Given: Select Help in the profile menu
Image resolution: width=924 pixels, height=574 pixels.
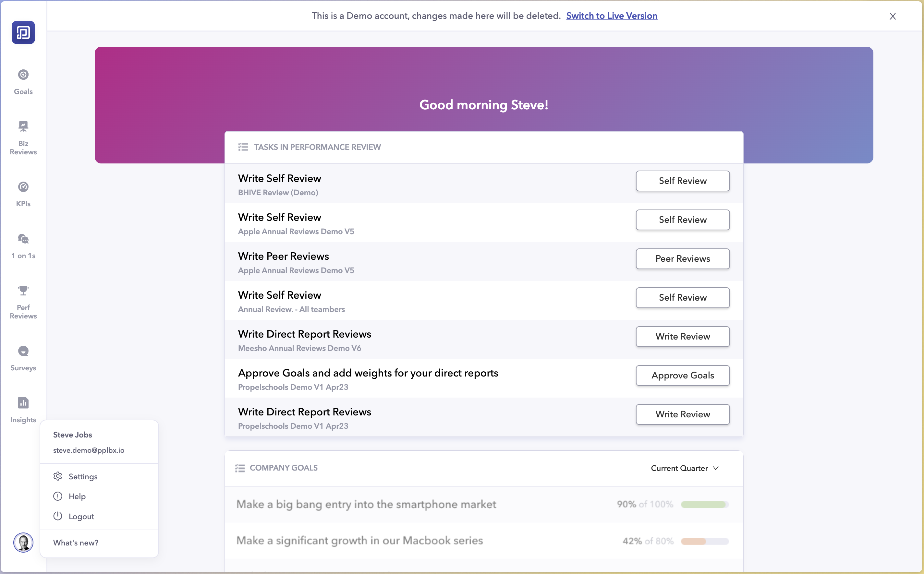Looking at the screenshot, I should point(77,496).
